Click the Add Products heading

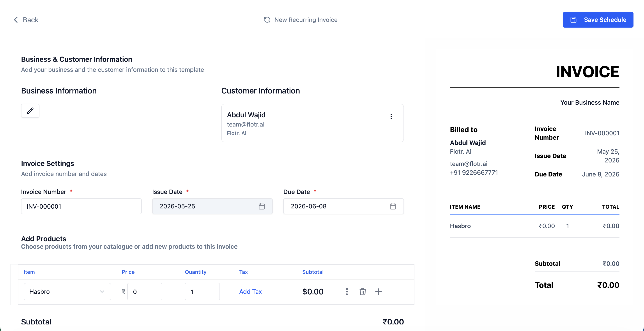tap(44, 239)
